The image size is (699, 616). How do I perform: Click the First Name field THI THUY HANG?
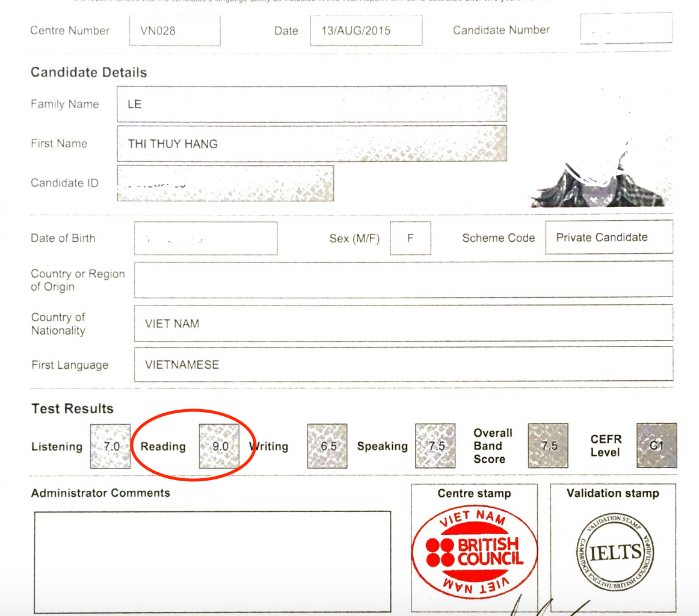(x=312, y=144)
